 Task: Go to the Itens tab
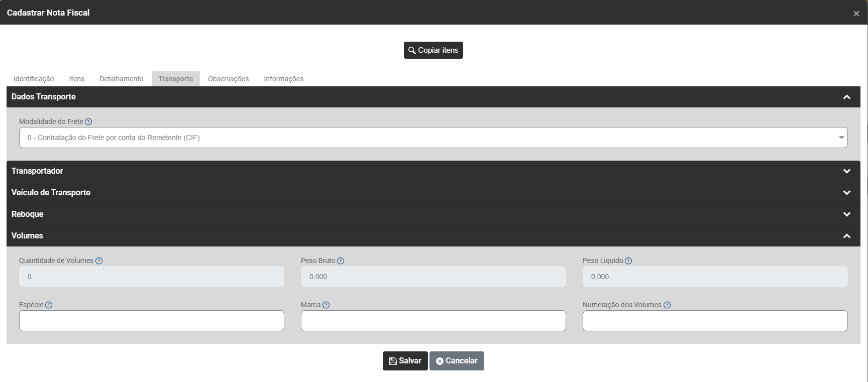[x=76, y=79]
